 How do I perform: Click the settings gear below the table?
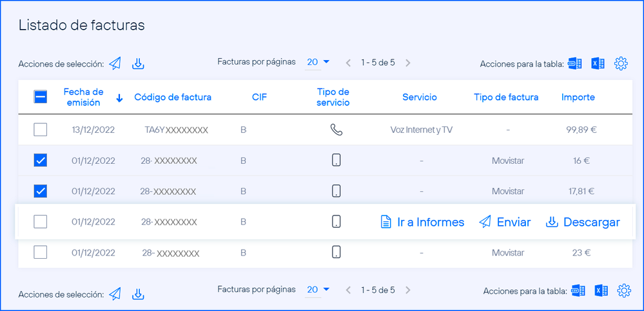(x=623, y=290)
